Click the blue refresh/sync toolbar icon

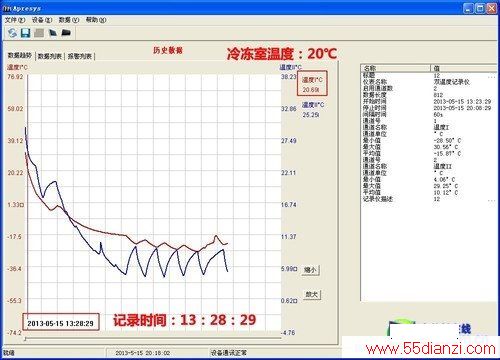(x=12, y=33)
